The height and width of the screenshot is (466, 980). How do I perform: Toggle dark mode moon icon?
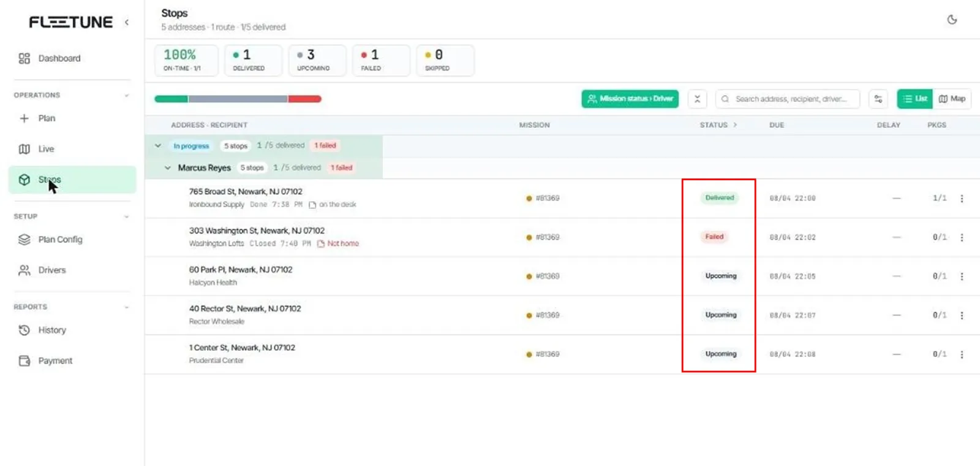pyautogui.click(x=952, y=20)
